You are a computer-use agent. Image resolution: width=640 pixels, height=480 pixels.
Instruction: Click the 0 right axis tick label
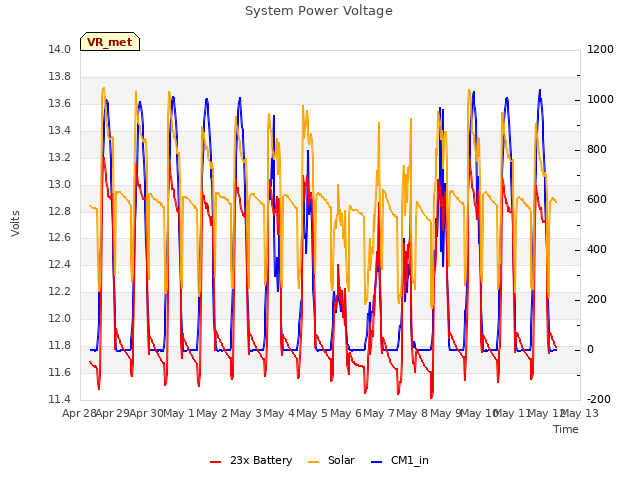(x=590, y=350)
